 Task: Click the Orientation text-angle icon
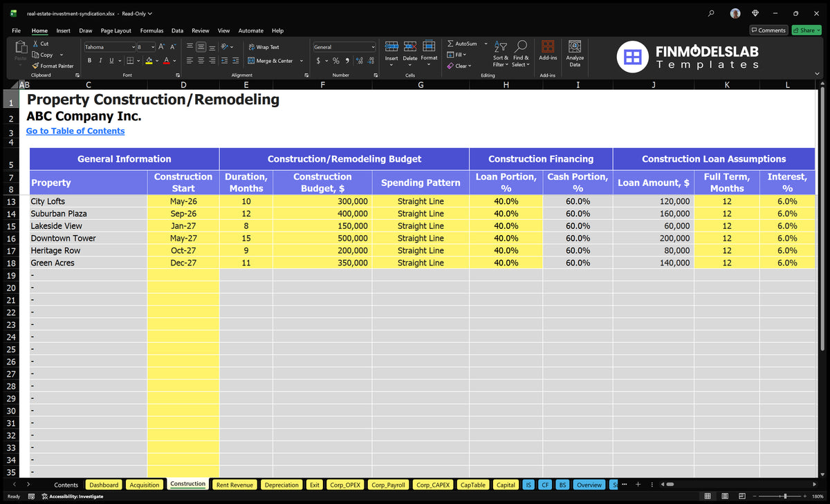tap(224, 47)
